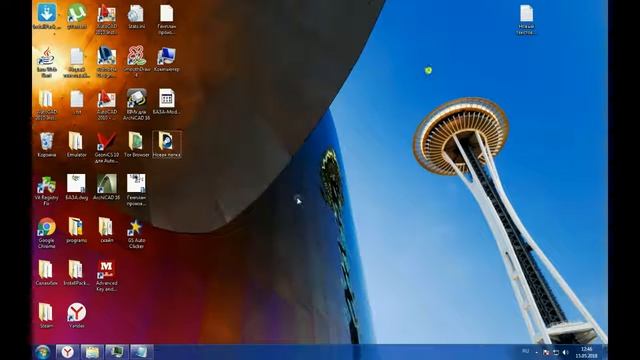Click the taskbar clock showing 12:46

[x=587, y=352]
